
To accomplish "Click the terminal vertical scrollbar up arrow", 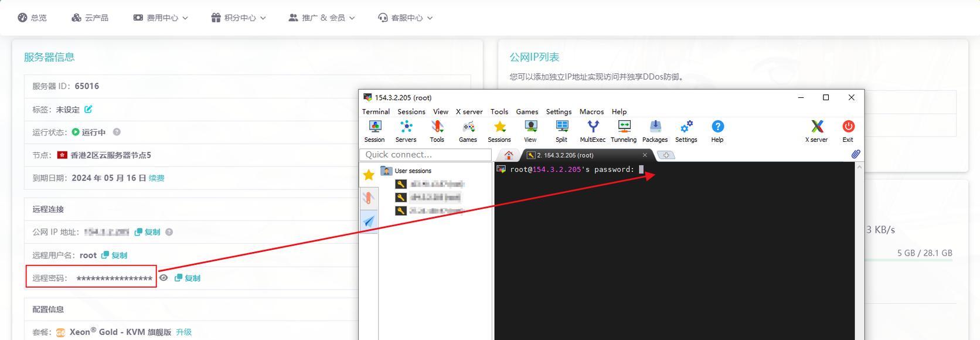I will click(x=859, y=168).
